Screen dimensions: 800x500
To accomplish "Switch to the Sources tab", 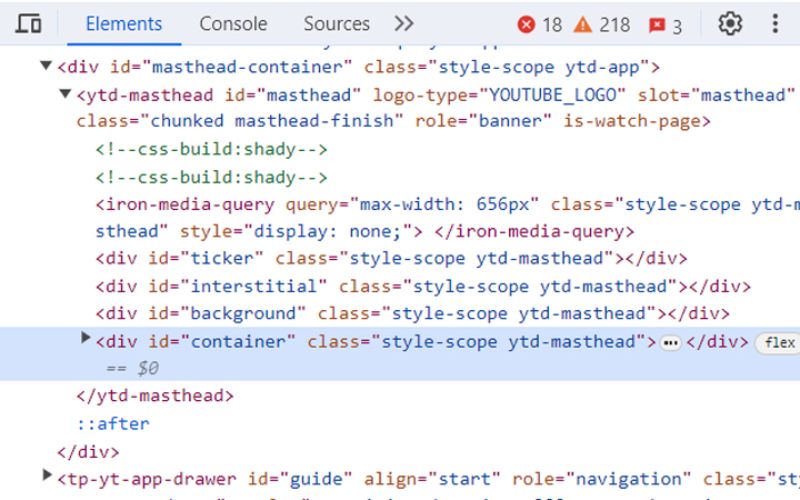I will [337, 23].
